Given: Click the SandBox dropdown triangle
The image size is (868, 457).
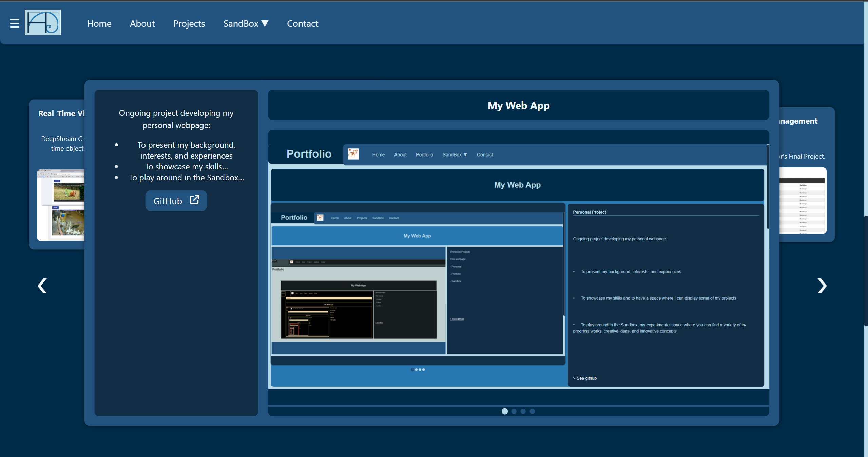Looking at the screenshot, I should coord(265,23).
